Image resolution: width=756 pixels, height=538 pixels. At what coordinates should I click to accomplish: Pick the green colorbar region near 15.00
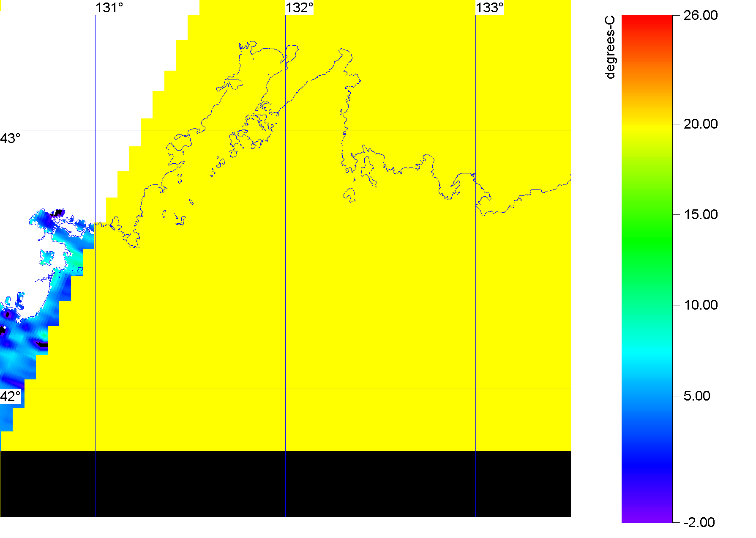(647, 214)
